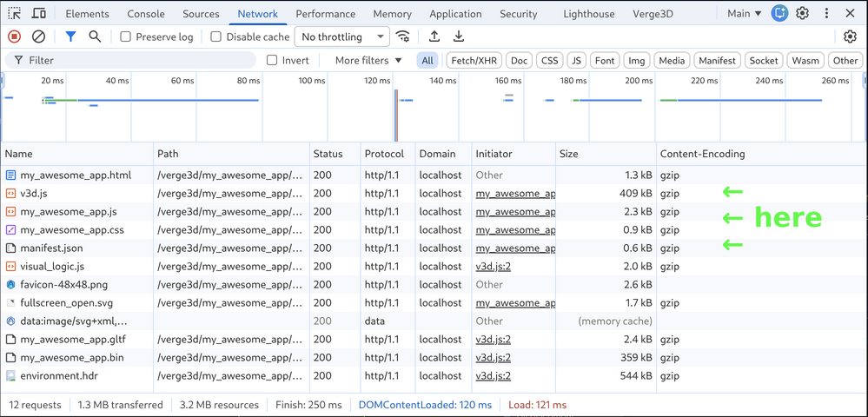Filter requests by Font type
The height and width of the screenshot is (417, 868).
605,60
